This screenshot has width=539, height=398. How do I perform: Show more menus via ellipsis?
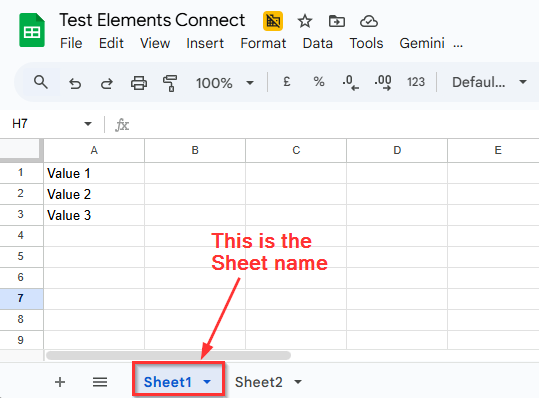458,44
